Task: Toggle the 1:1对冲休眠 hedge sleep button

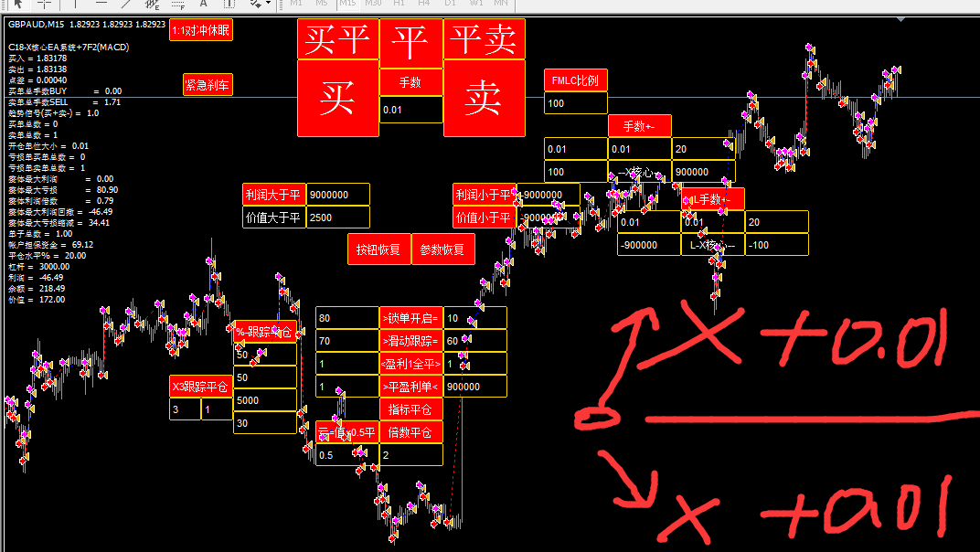Action: tap(201, 31)
